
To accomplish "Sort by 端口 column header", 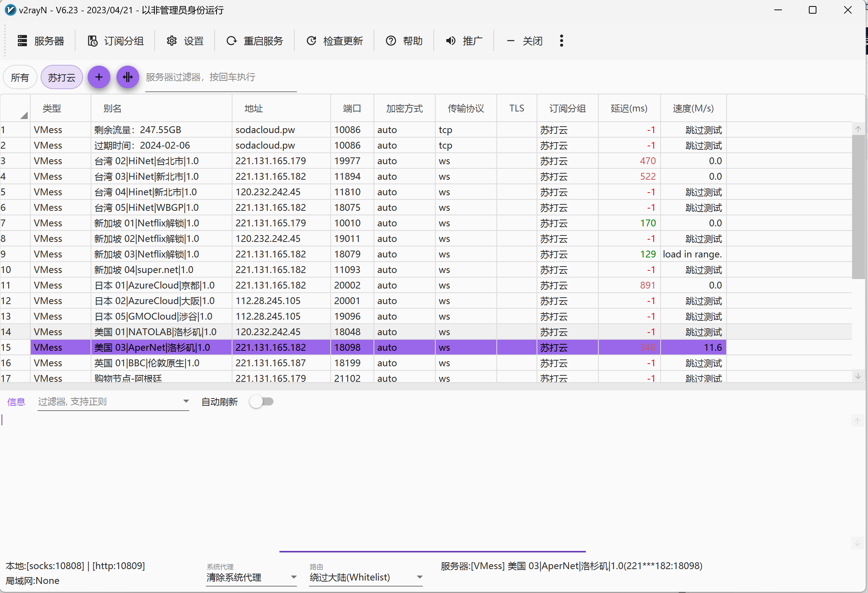I will pos(352,108).
